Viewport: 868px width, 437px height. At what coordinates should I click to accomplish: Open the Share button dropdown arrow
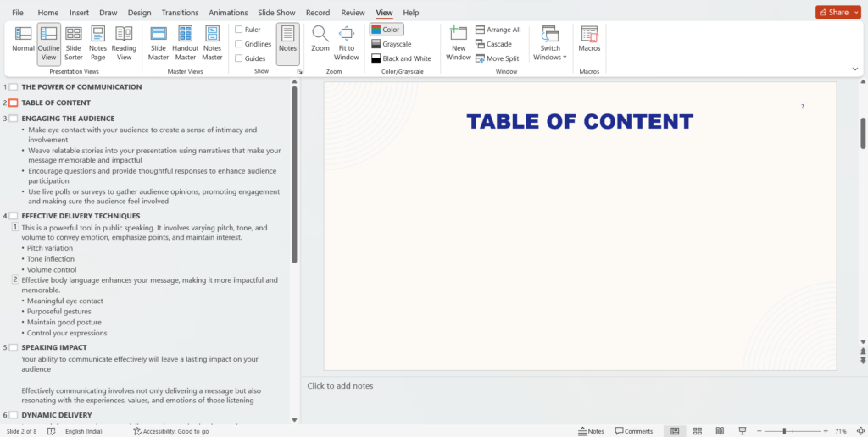click(x=857, y=12)
